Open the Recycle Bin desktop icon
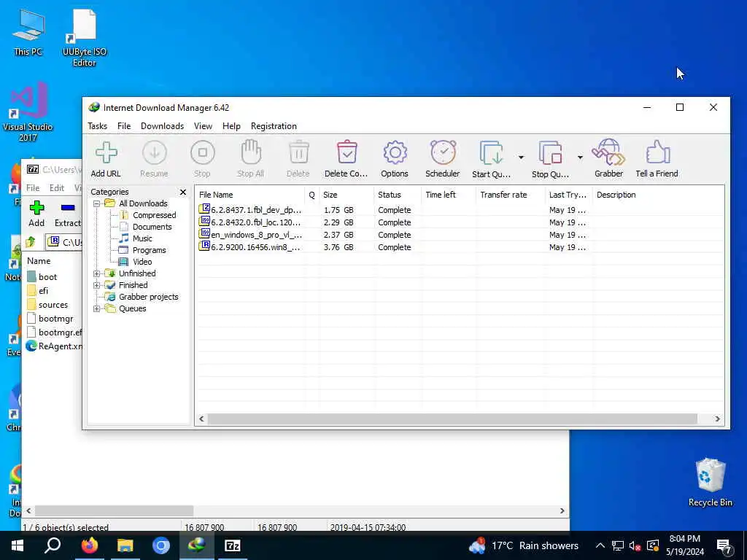The image size is (747, 560). point(711,483)
